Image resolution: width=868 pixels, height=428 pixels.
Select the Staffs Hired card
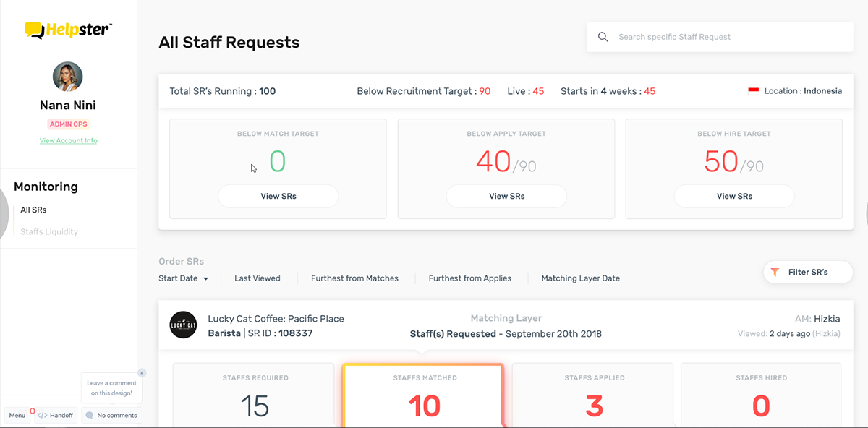point(761,395)
